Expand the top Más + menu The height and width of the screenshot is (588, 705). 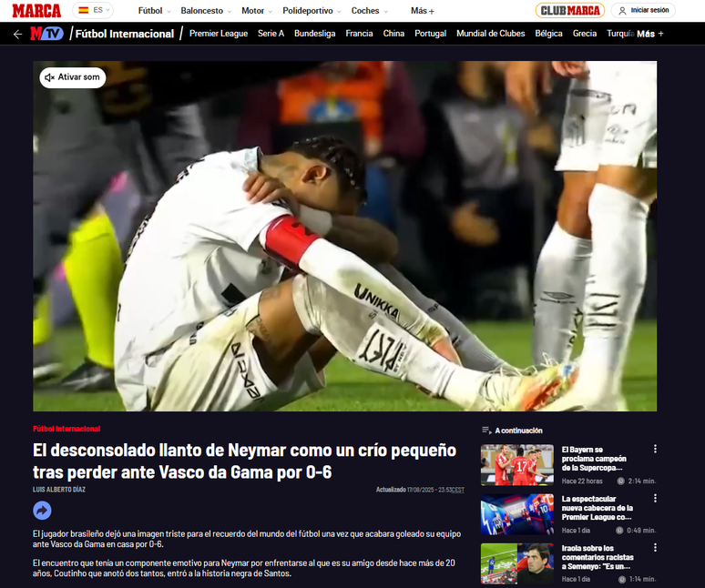point(423,11)
